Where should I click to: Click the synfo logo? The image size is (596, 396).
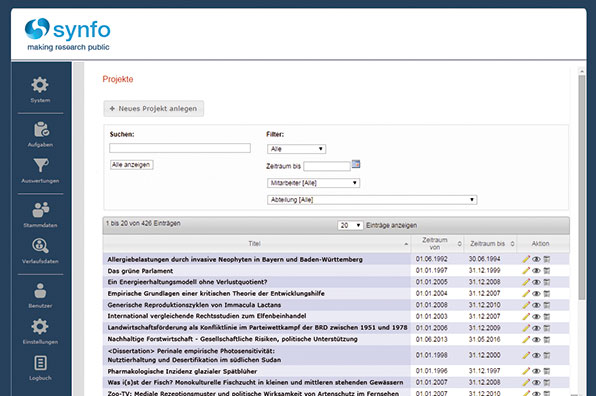(68, 34)
